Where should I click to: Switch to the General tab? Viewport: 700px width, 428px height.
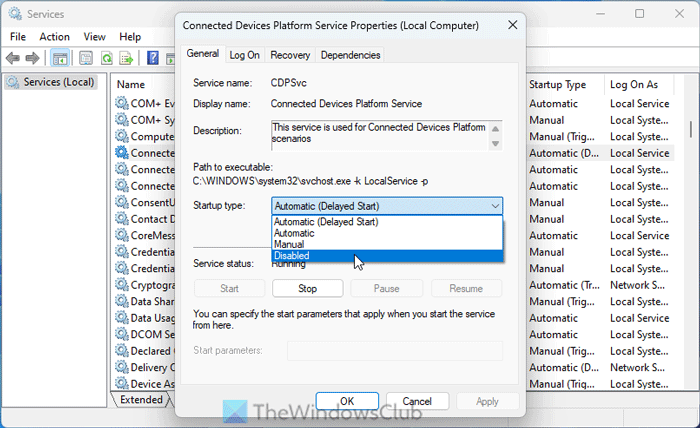(203, 54)
